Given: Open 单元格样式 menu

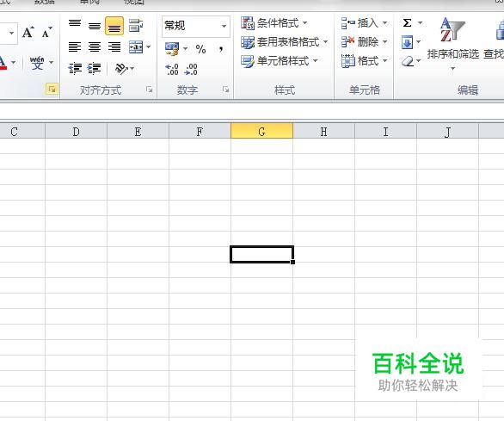Looking at the screenshot, I should point(280,61).
